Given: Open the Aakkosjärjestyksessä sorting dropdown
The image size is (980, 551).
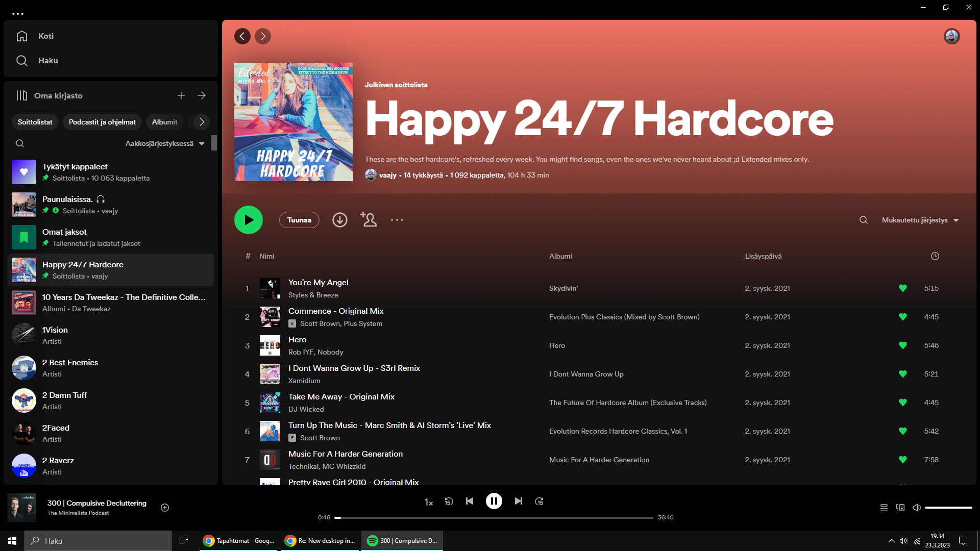Looking at the screenshot, I should coord(163,143).
